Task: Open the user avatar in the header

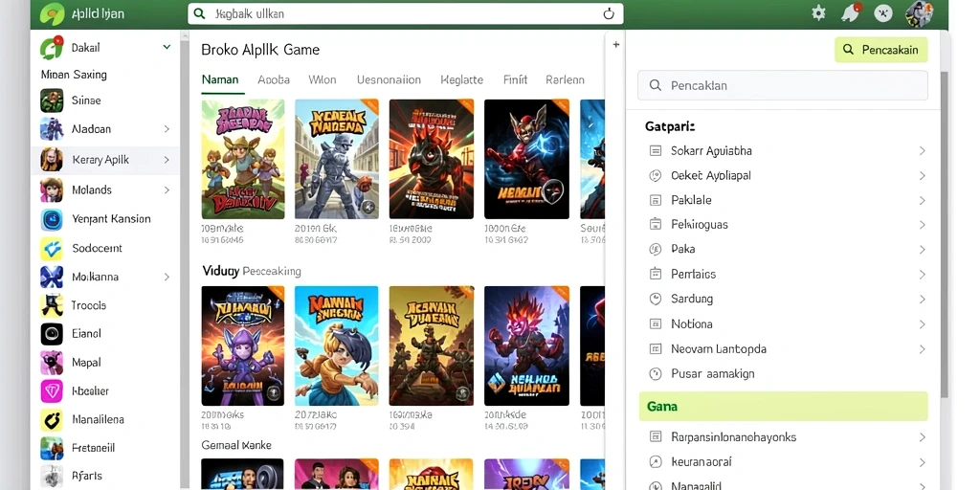Action: click(919, 13)
